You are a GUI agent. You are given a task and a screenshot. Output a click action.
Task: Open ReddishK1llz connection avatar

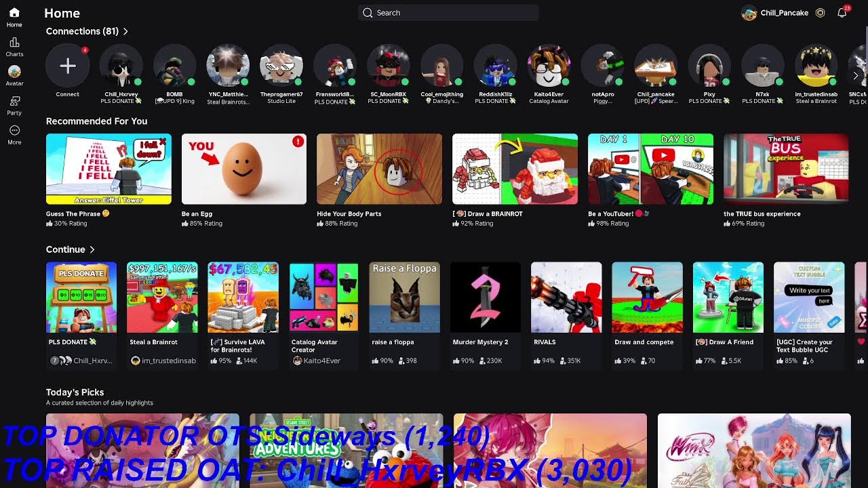click(495, 66)
